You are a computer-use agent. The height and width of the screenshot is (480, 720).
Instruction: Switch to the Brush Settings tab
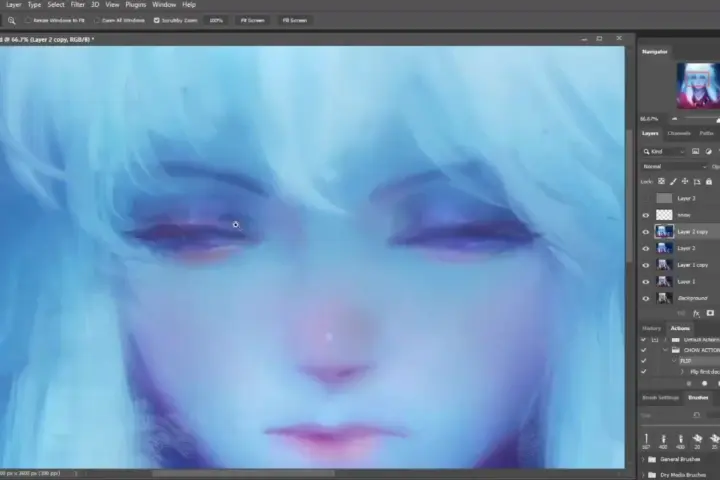pyautogui.click(x=660, y=398)
